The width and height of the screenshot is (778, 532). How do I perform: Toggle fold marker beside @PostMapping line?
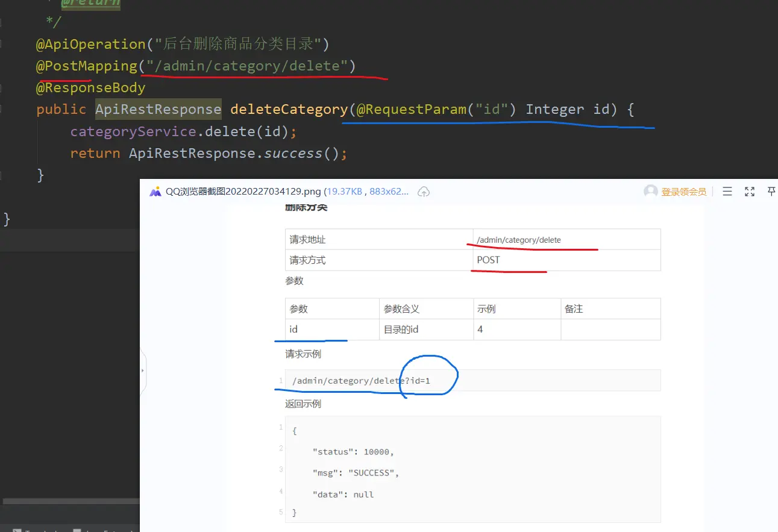coord(2,66)
